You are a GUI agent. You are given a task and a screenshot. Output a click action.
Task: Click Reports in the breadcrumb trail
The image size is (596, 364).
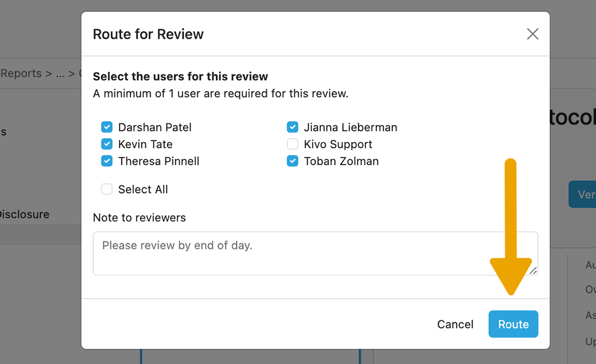[21, 73]
